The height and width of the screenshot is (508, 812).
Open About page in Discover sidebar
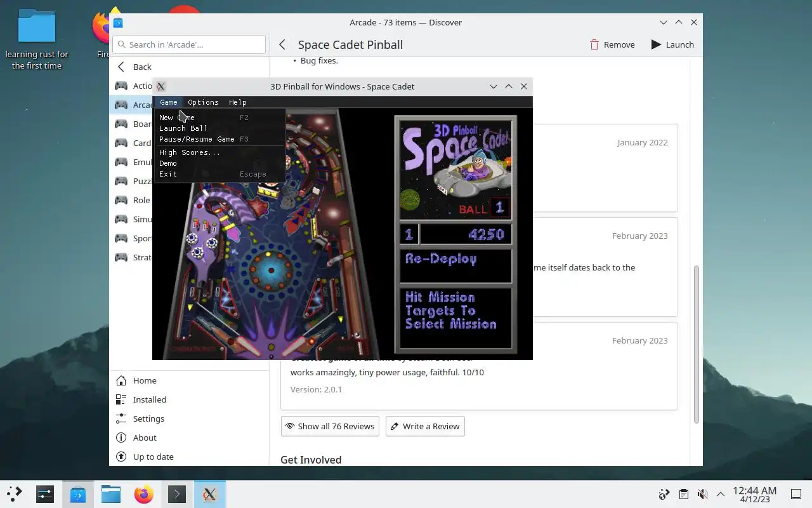click(189, 438)
